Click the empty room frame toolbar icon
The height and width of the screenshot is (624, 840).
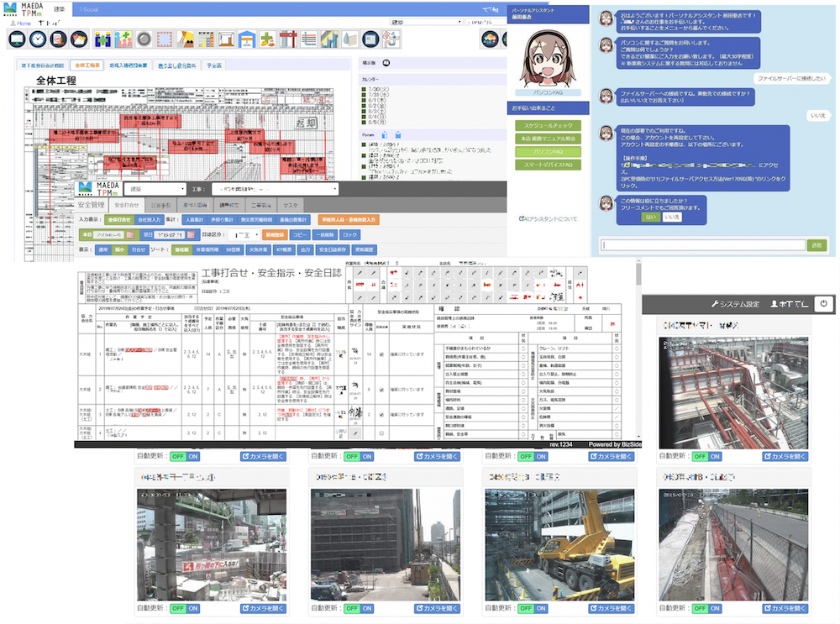(x=227, y=39)
